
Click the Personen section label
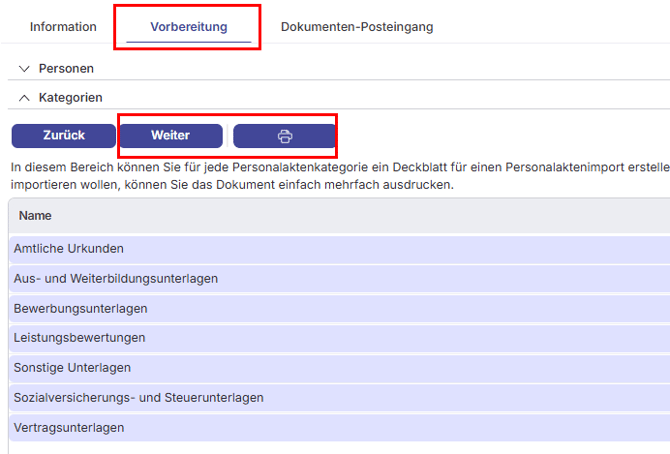pyautogui.click(x=66, y=69)
